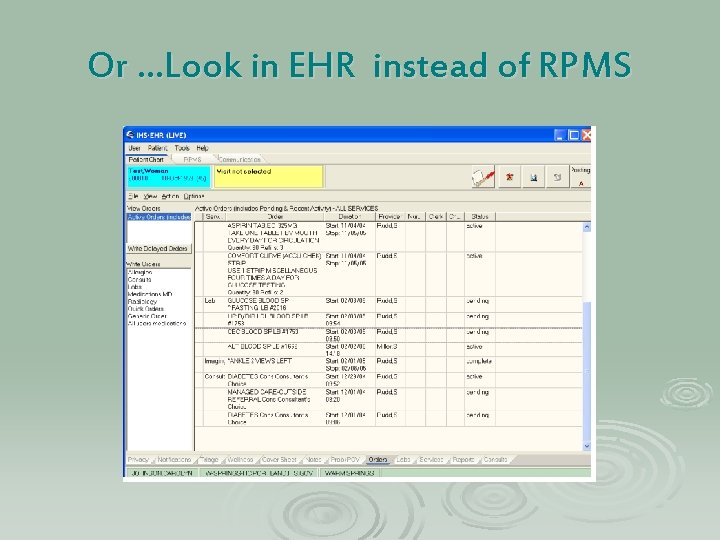Click the Write Delayed Orders button

(x=158, y=248)
